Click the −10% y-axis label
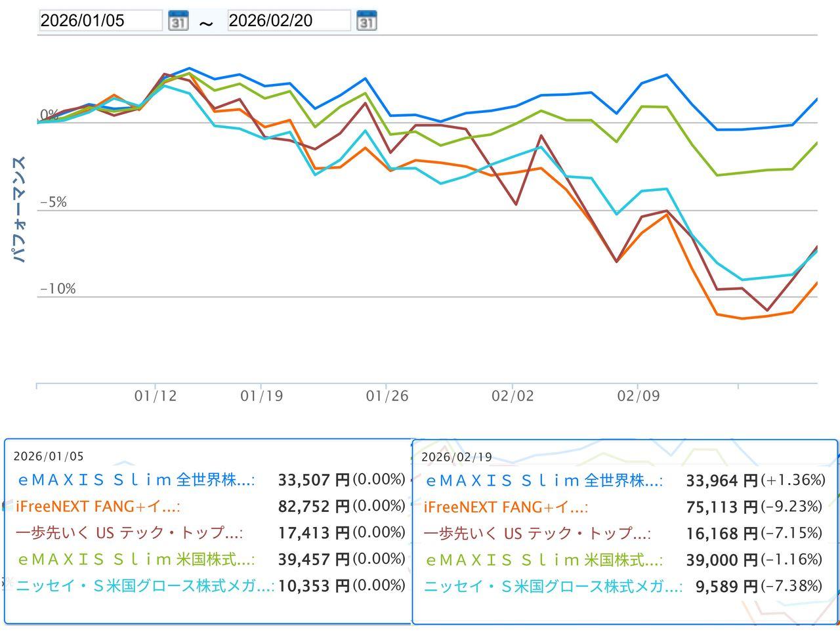This screenshot has width=840, height=636. pos(58,289)
